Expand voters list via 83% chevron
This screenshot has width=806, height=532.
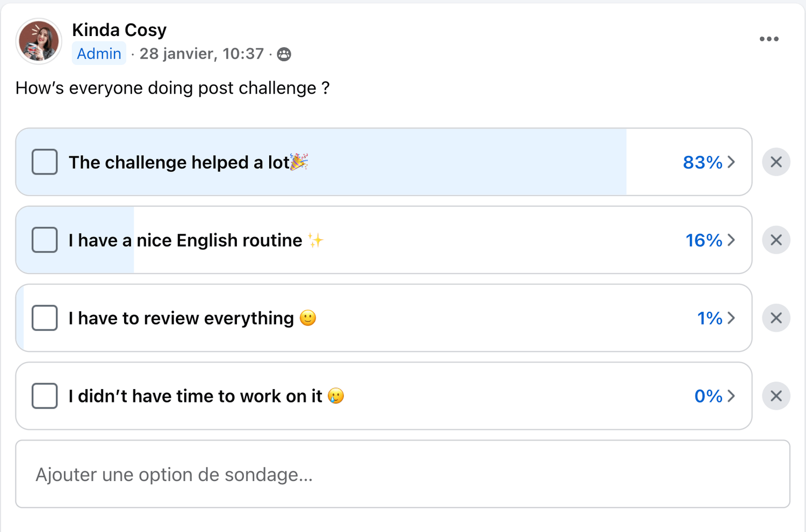(731, 162)
